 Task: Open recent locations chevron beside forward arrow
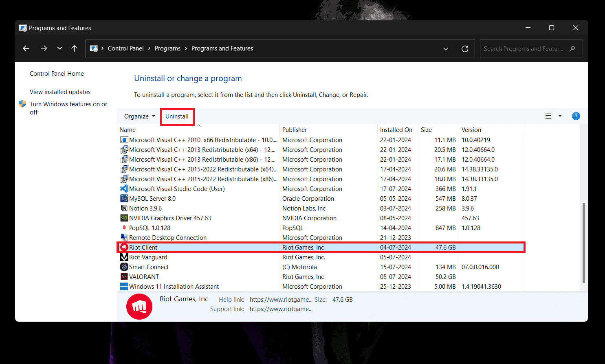(59, 48)
